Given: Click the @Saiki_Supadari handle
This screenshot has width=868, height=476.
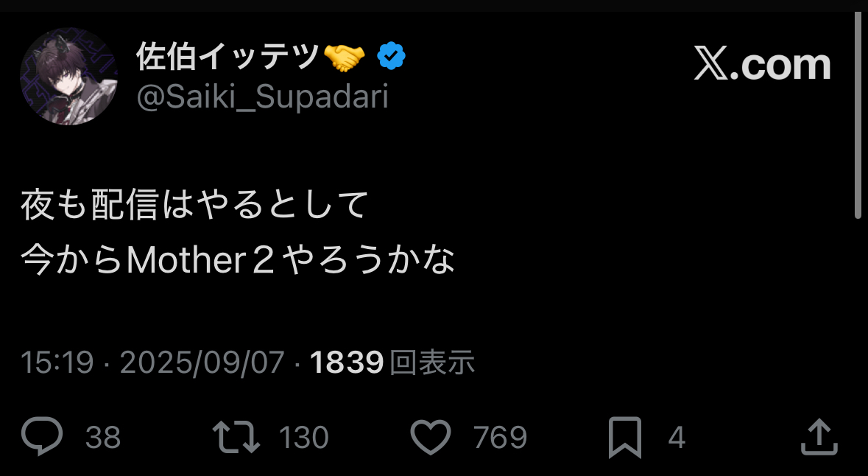Looking at the screenshot, I should click(x=262, y=97).
